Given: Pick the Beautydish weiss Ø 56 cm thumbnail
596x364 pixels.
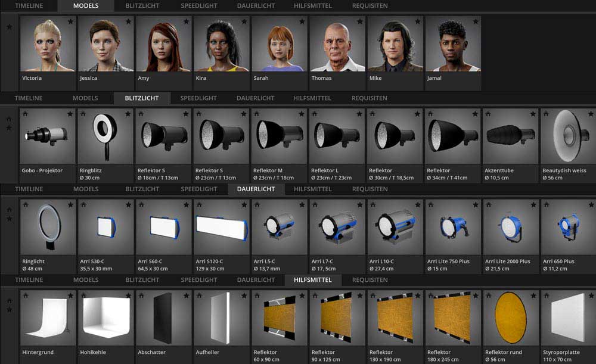Looking at the screenshot, I should pos(568,136).
